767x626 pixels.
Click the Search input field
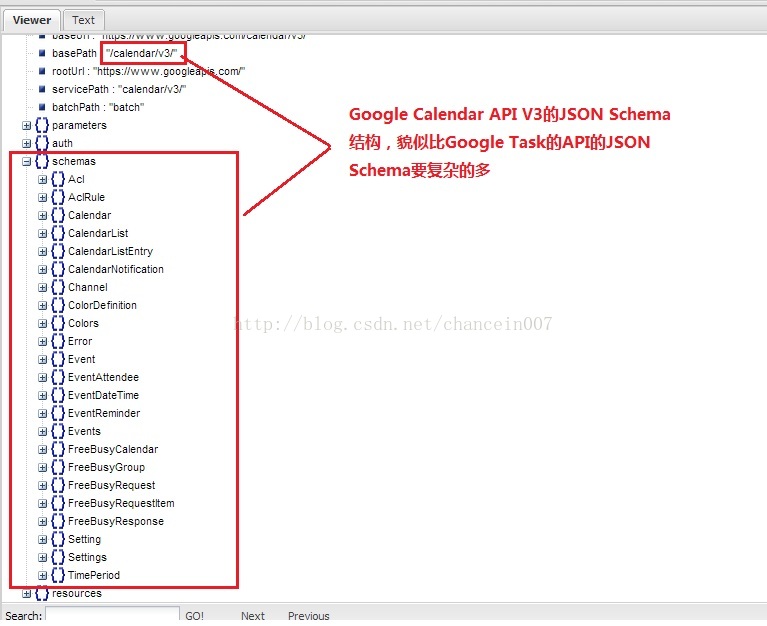pos(113,615)
